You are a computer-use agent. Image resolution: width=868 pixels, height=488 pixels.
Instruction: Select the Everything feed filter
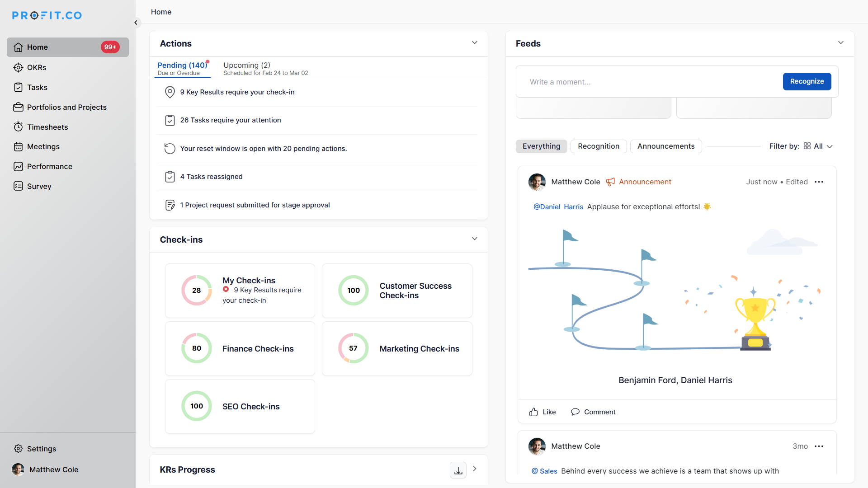point(541,146)
